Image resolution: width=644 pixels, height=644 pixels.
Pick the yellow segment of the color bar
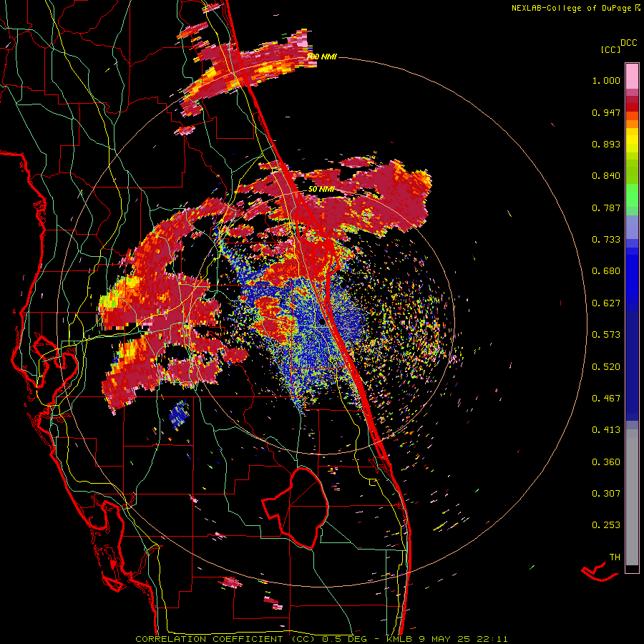632,141
